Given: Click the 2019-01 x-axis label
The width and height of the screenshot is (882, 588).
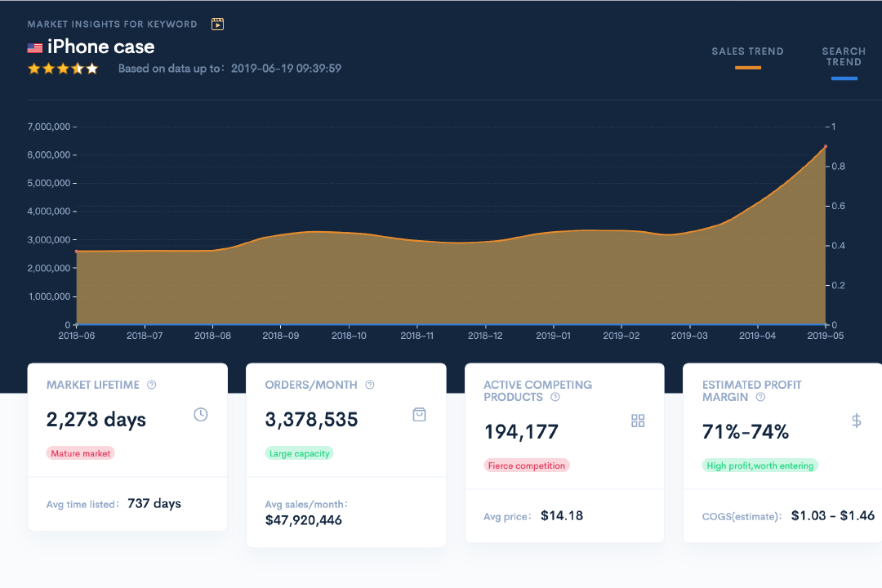Looking at the screenshot, I should (x=554, y=336).
